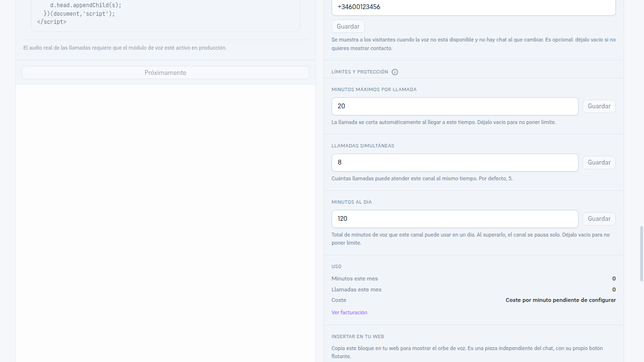Select the 'Coste por minuto pendiente de configurar' text

(x=561, y=300)
